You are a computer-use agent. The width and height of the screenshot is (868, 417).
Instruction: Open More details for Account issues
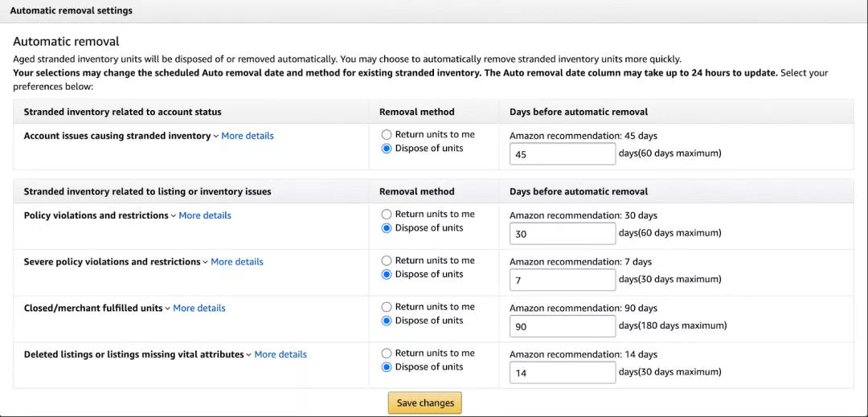(248, 136)
